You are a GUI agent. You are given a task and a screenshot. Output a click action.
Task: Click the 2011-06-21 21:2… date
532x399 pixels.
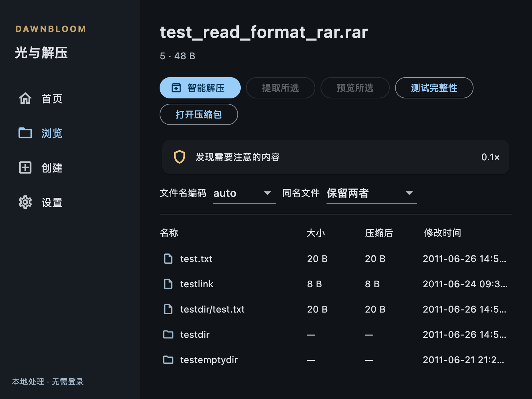[464, 360]
